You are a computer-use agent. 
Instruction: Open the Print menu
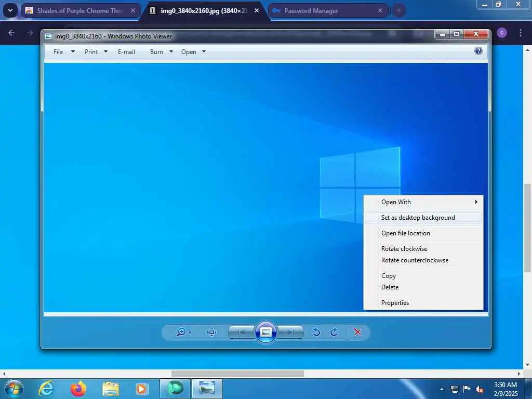tap(91, 52)
